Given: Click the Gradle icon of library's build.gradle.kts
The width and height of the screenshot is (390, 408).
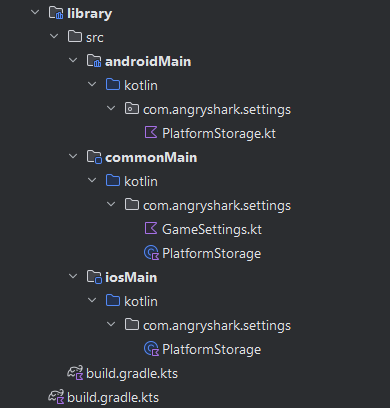Looking at the screenshot, I should tap(75, 373).
